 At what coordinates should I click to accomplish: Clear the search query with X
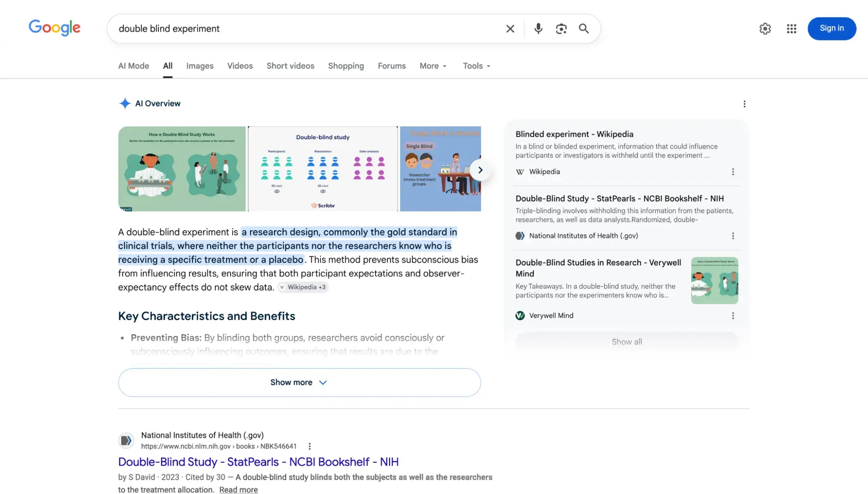510,29
